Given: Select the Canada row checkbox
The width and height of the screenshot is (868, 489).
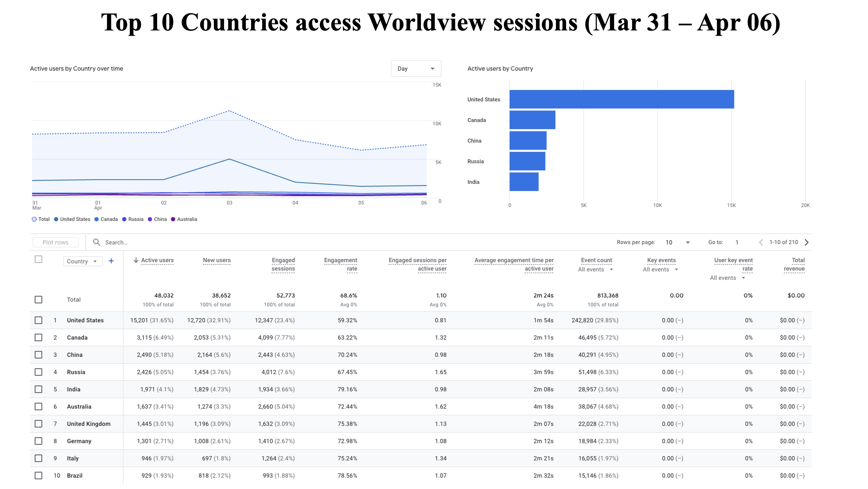Looking at the screenshot, I should pos(39,337).
